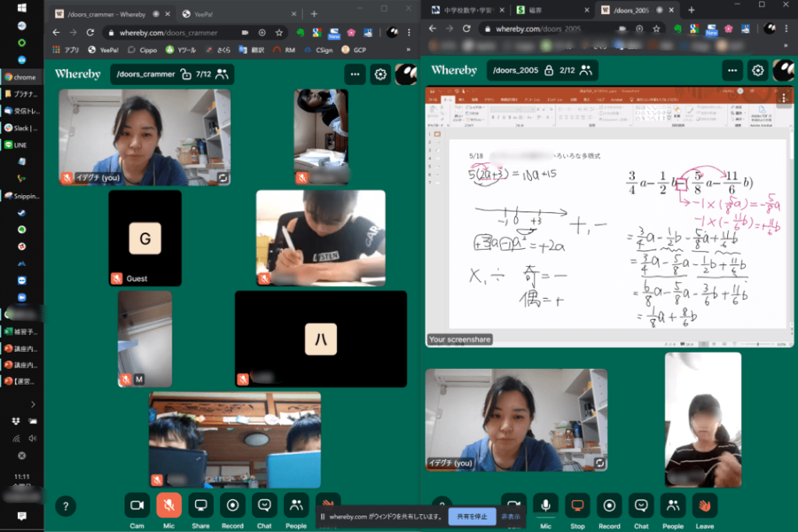Click the Leave hand icon in right room
The height and width of the screenshot is (532, 798).
pyautogui.click(x=705, y=505)
